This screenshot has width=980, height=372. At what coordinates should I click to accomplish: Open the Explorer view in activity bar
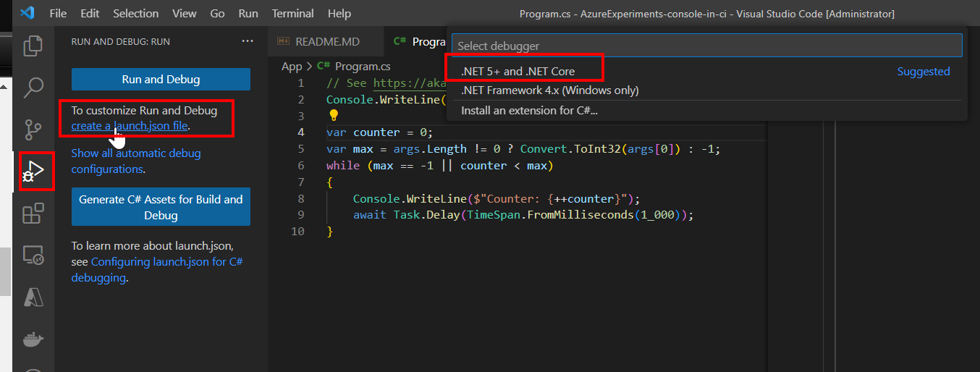(33, 46)
